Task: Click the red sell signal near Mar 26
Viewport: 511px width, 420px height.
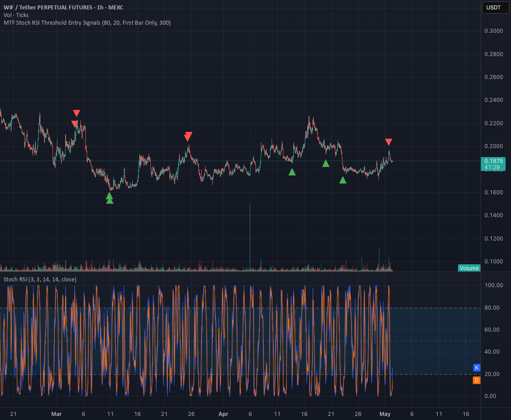Action: point(188,136)
